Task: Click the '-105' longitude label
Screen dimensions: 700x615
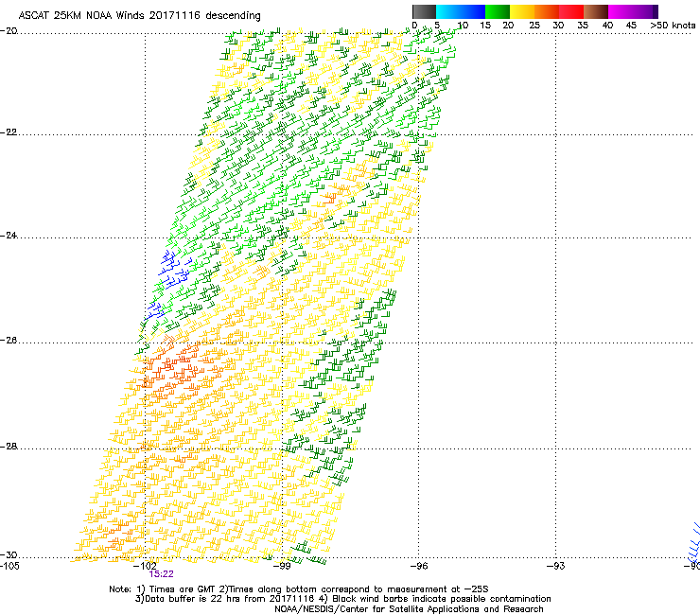Action: pos(9,566)
